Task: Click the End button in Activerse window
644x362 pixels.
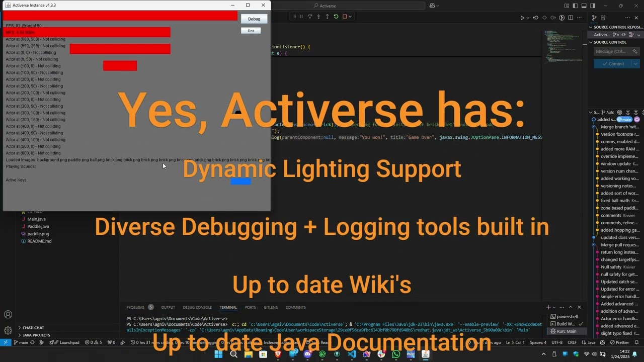Action: coord(251,31)
